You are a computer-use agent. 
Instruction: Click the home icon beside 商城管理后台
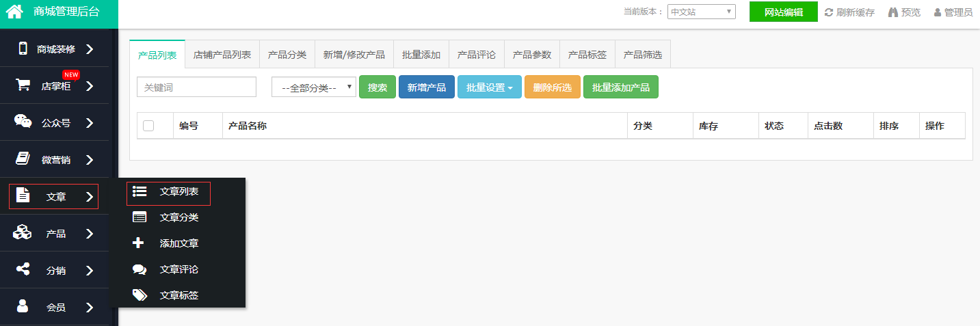[14, 12]
